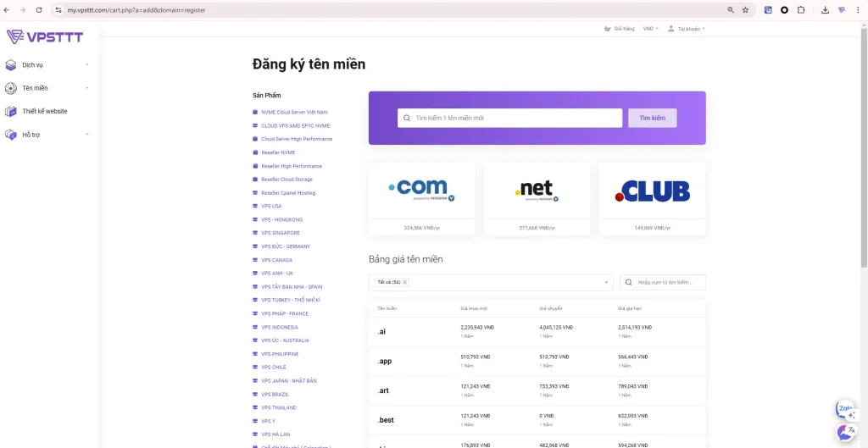The image size is (868, 448).
Task: Open Cloud Server High Performance link
Action: (x=297, y=139)
